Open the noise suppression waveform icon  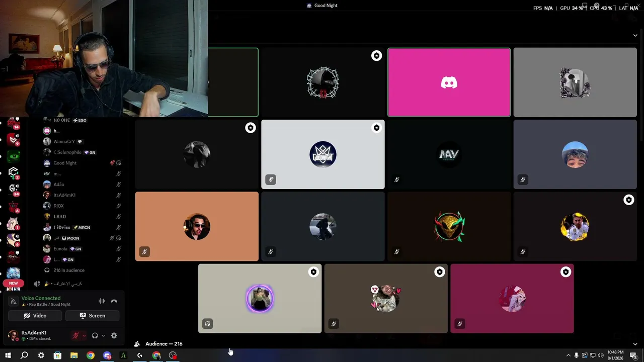pyautogui.click(x=102, y=301)
